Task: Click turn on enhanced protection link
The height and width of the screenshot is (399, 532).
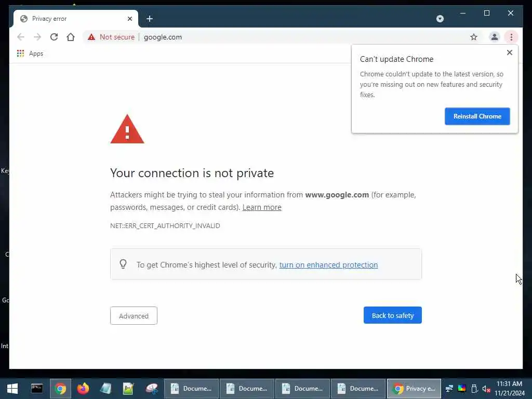Action: point(328,265)
